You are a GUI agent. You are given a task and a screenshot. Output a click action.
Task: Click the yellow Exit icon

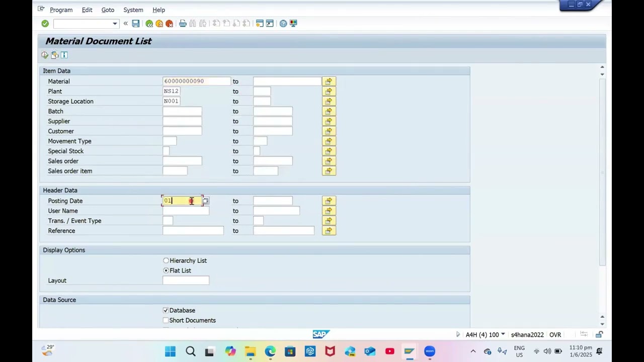click(159, 24)
